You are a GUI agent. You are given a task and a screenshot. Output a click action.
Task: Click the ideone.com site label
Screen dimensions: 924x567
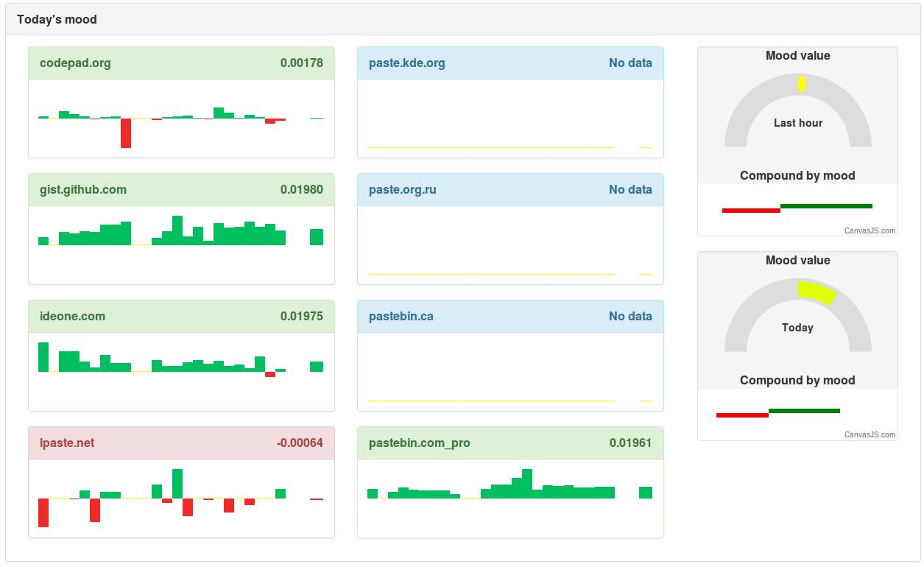pyautogui.click(x=72, y=316)
